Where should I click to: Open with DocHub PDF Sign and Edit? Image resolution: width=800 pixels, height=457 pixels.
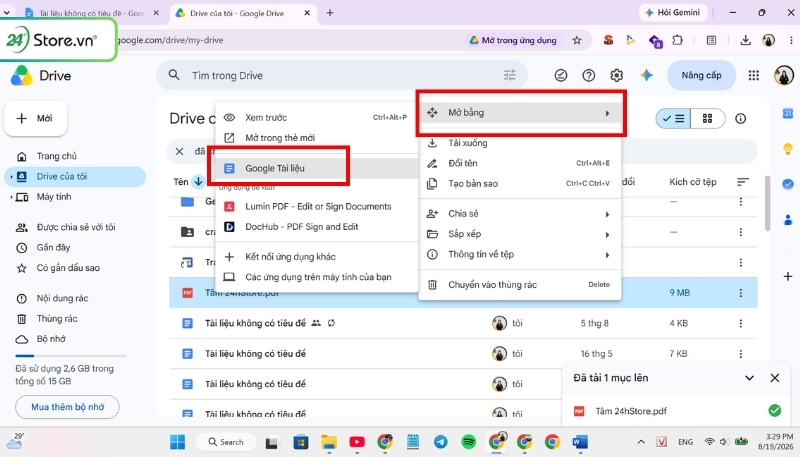click(316, 227)
